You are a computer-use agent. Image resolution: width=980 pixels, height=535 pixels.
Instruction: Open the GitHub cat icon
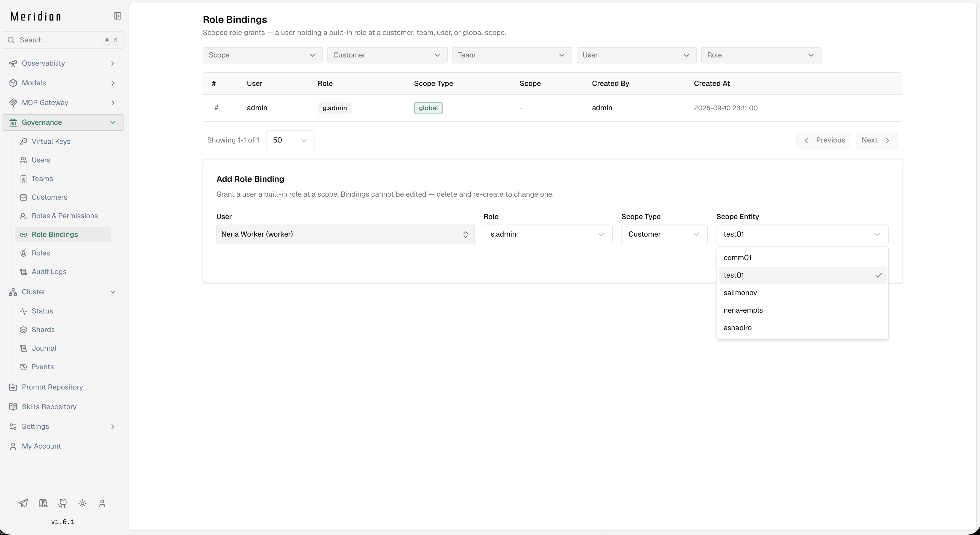click(x=63, y=503)
